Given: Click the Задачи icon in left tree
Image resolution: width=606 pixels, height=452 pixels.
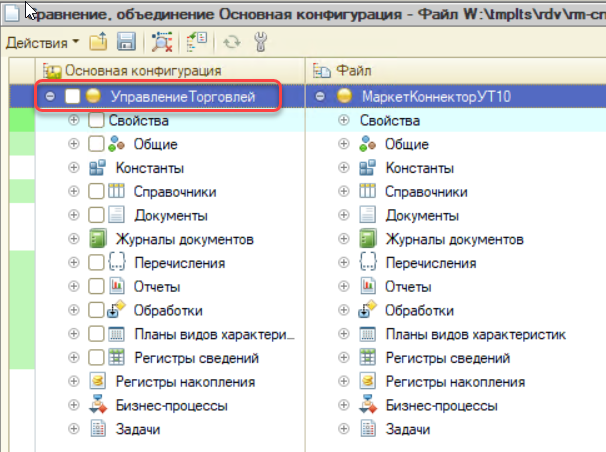Looking at the screenshot, I should [97, 429].
